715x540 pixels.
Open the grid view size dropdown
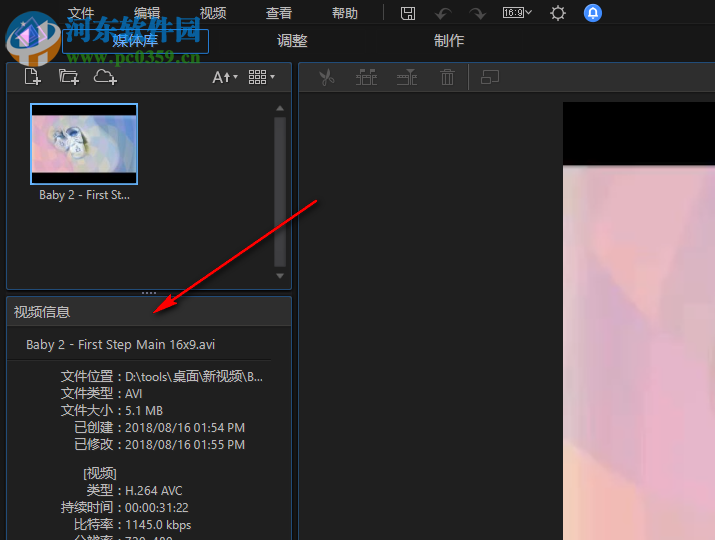click(262, 77)
